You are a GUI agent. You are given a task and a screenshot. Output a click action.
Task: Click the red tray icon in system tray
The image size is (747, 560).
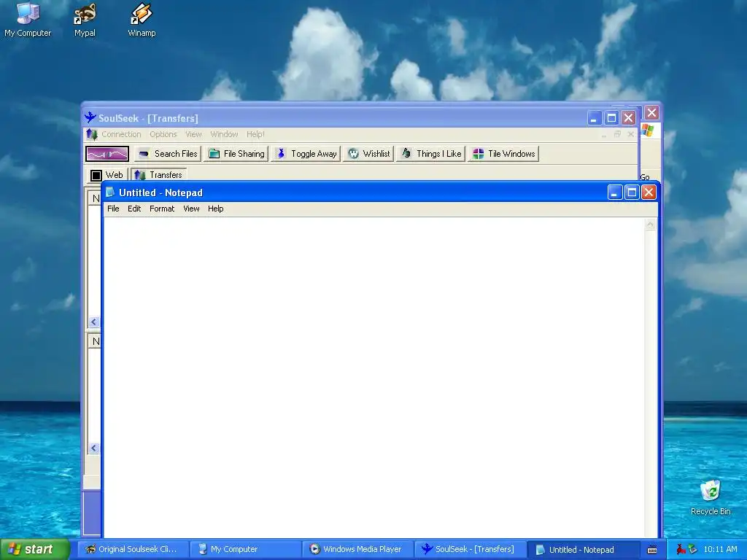tap(681, 550)
